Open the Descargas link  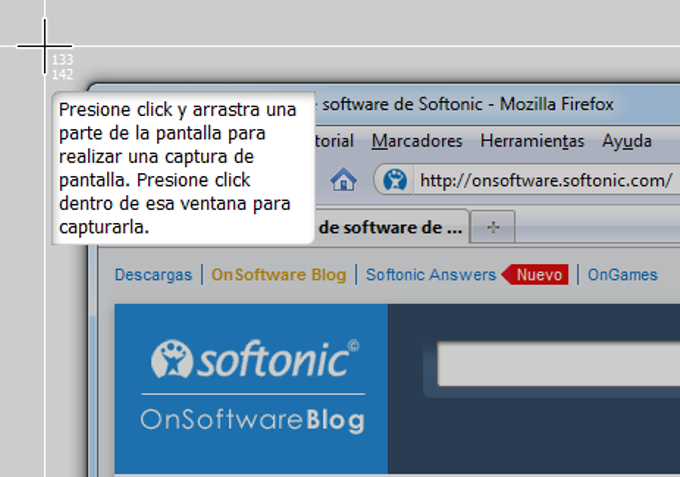click(153, 275)
